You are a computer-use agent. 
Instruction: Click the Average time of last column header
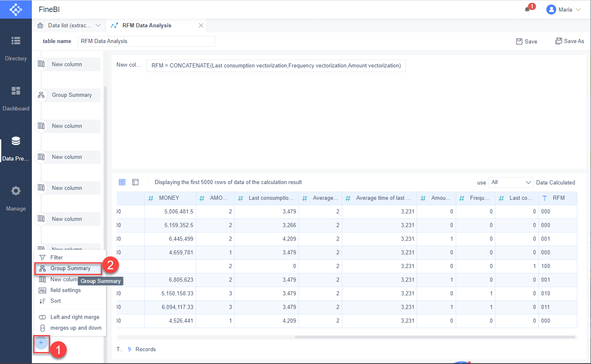pyautogui.click(x=380, y=198)
